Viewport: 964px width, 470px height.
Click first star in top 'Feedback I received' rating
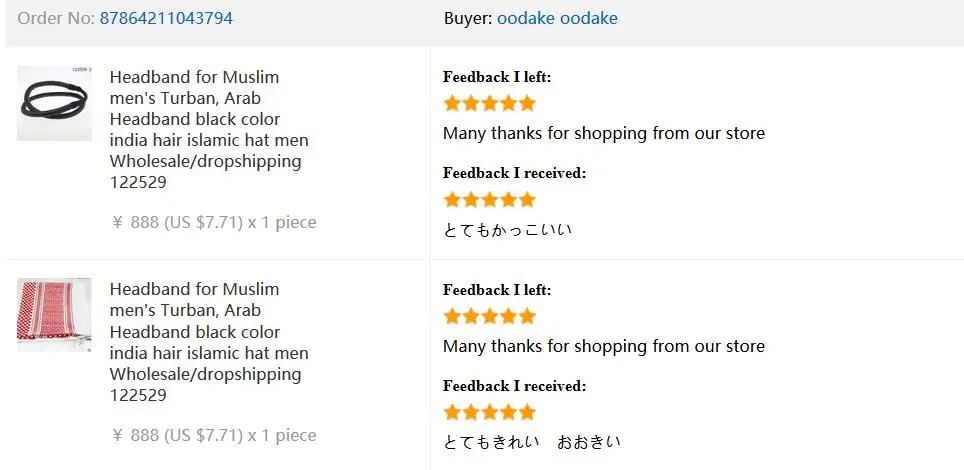click(452, 199)
